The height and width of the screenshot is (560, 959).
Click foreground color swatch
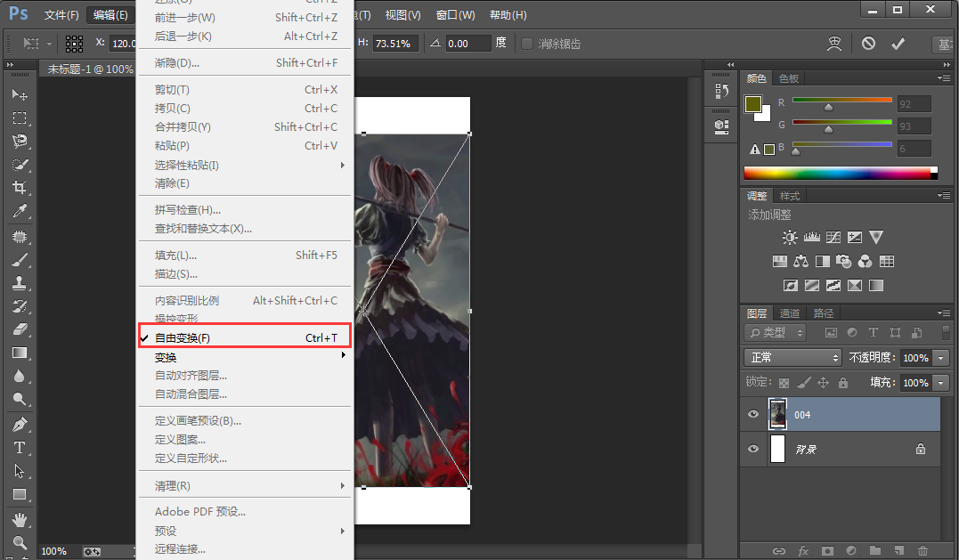click(x=753, y=104)
